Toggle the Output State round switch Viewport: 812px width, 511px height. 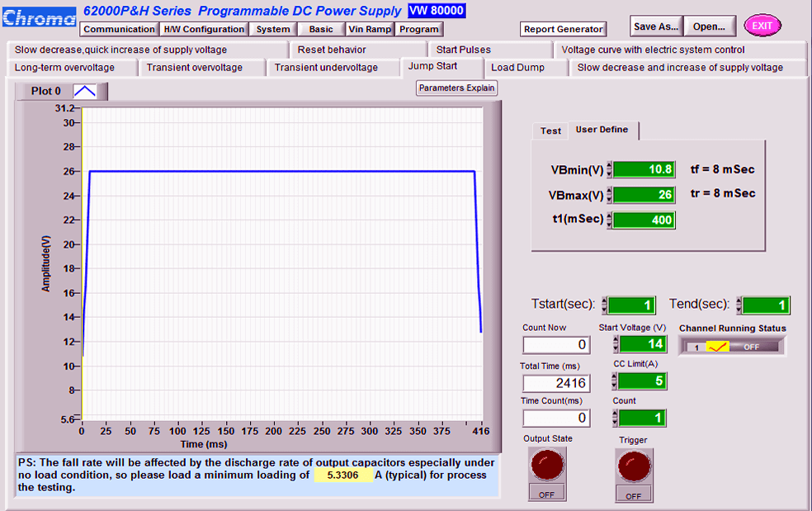coord(547,465)
